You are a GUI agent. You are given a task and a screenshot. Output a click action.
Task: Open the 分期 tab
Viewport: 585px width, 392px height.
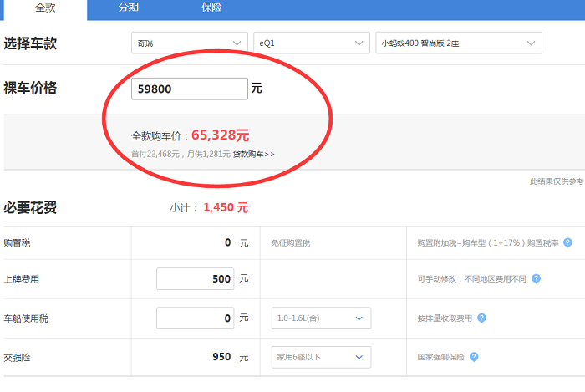point(129,7)
